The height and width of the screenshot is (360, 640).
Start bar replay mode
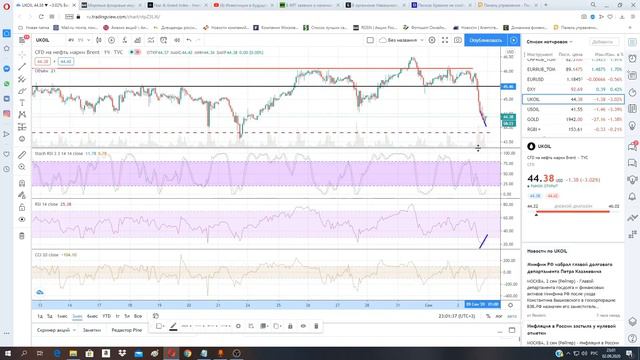177,40
